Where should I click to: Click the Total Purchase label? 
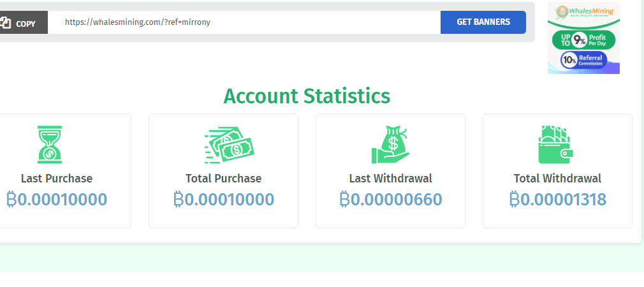[x=223, y=179]
